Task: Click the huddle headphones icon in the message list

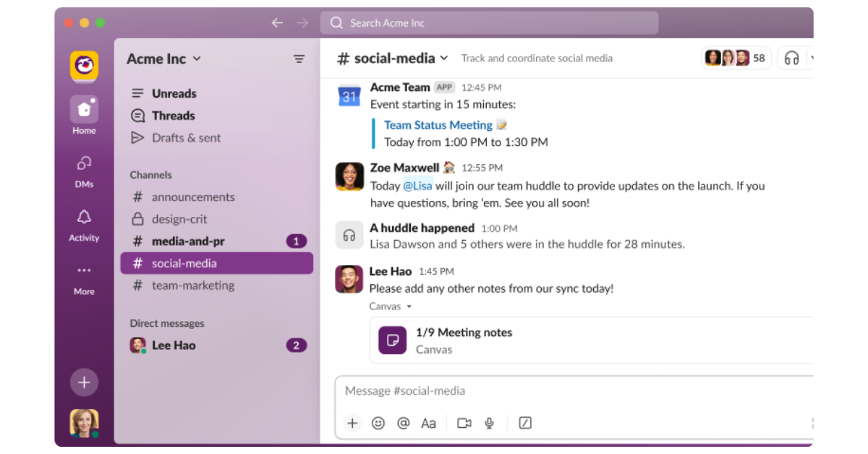Action: pyautogui.click(x=349, y=235)
